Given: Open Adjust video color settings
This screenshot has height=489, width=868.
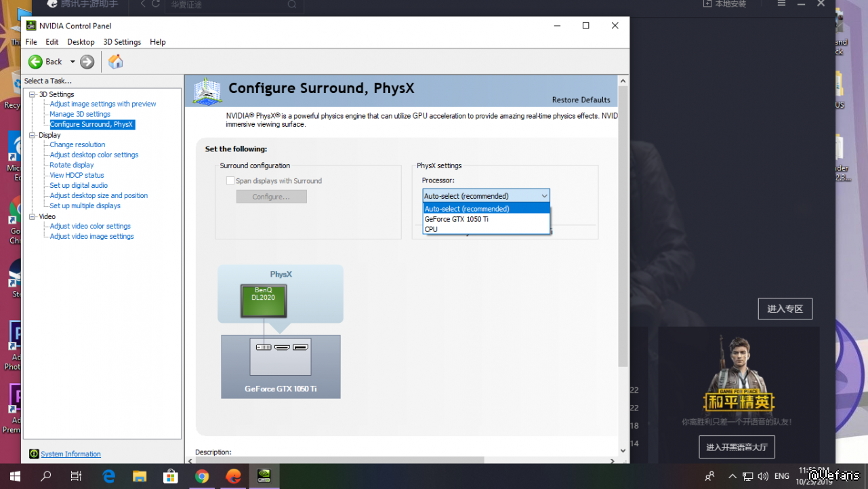Looking at the screenshot, I should (x=90, y=226).
